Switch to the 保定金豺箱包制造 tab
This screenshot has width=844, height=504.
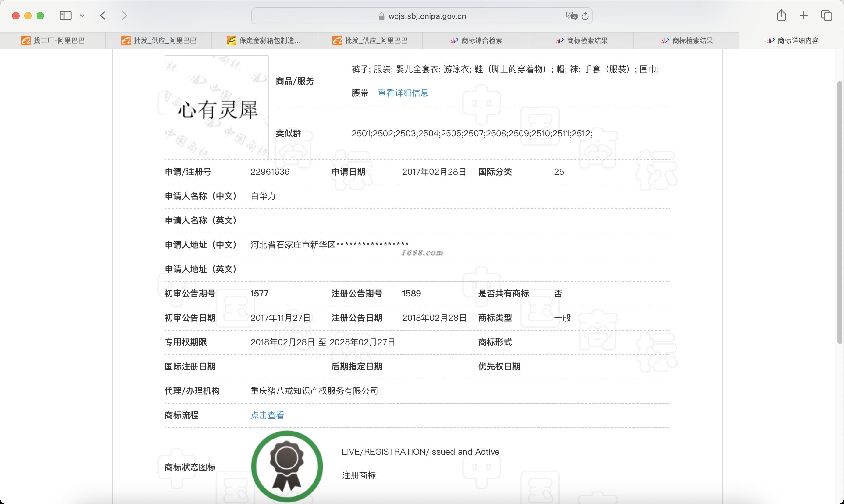point(264,40)
